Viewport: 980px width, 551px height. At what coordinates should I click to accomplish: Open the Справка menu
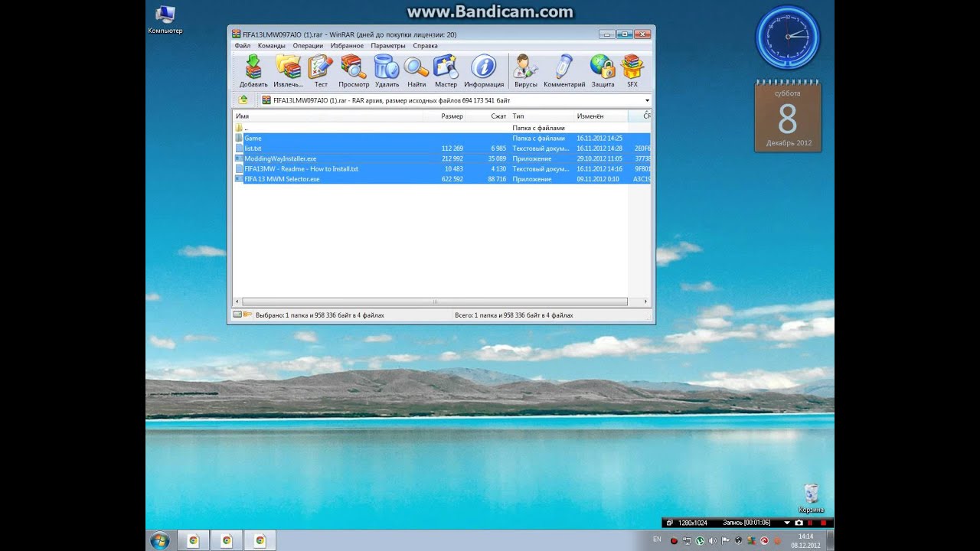(425, 46)
